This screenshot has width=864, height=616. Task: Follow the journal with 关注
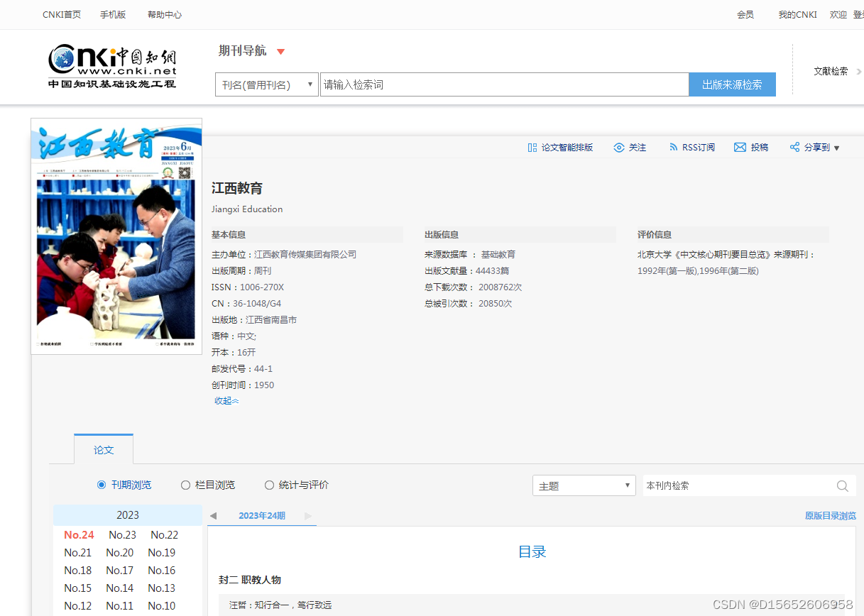click(630, 148)
